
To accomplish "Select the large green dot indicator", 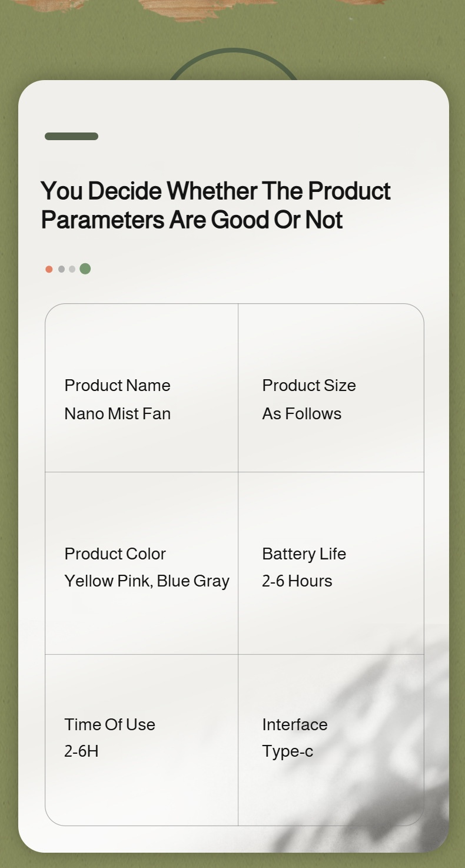I will pos(85,269).
